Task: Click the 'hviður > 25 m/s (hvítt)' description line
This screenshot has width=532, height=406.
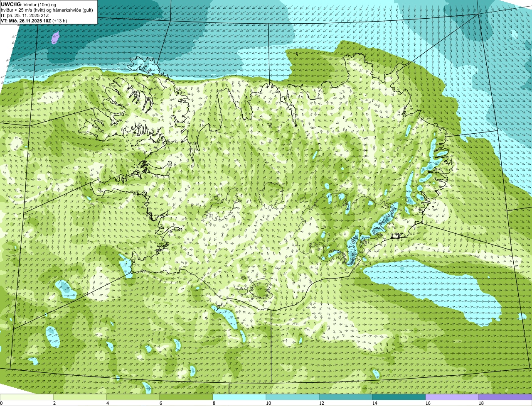Action: click(47, 10)
